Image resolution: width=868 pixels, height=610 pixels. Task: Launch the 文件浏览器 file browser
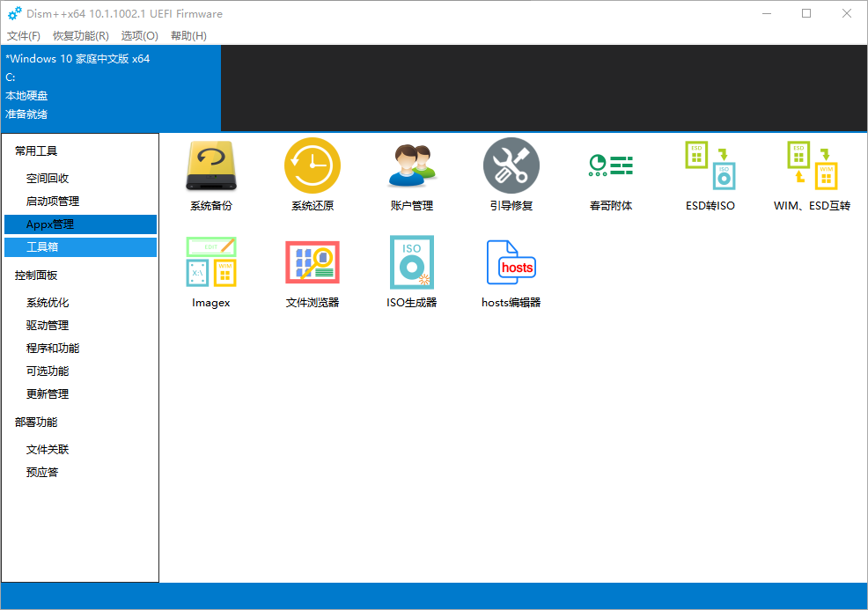[x=313, y=262]
